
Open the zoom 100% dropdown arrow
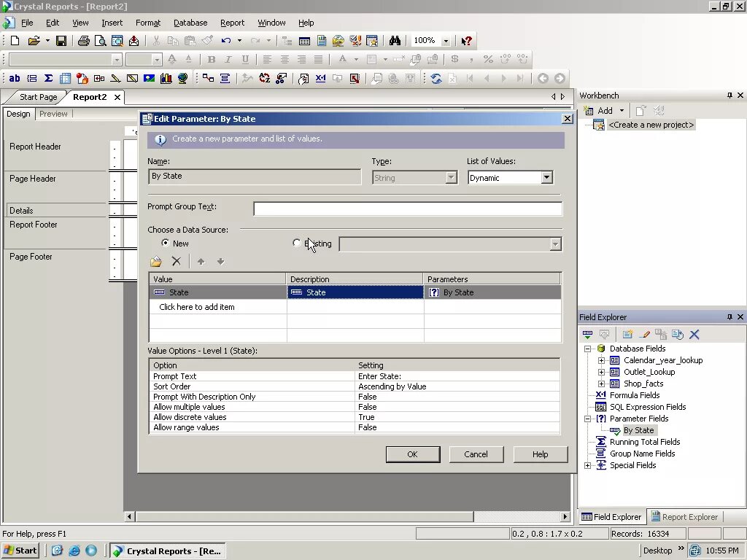coord(446,41)
